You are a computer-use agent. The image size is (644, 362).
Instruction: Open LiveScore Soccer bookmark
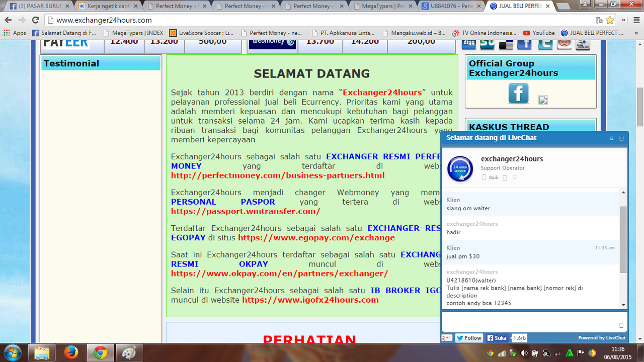(x=201, y=33)
